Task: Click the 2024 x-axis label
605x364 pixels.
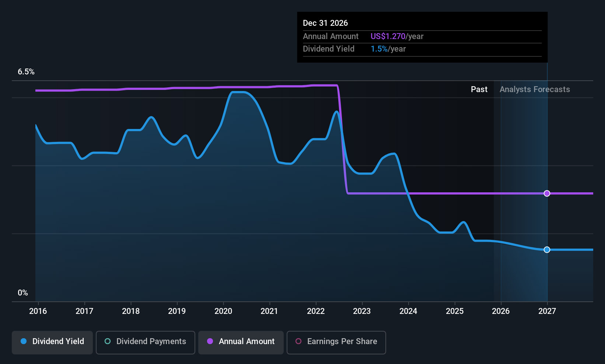Action: (x=408, y=311)
